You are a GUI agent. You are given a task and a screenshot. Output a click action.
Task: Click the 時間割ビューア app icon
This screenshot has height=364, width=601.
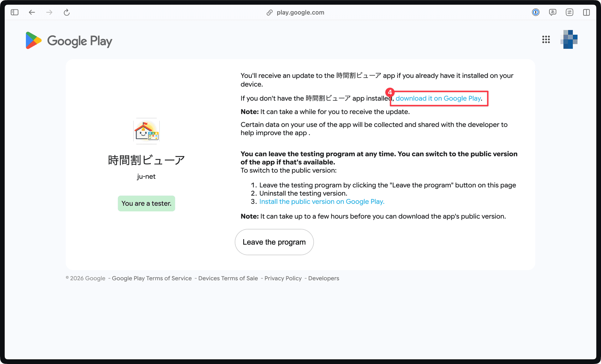pos(146,131)
